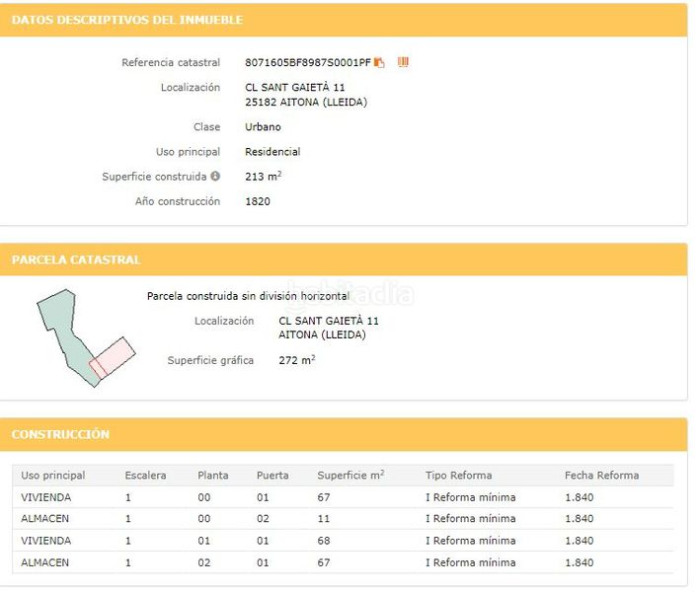Open the Superficie construida info icon

click(x=215, y=177)
